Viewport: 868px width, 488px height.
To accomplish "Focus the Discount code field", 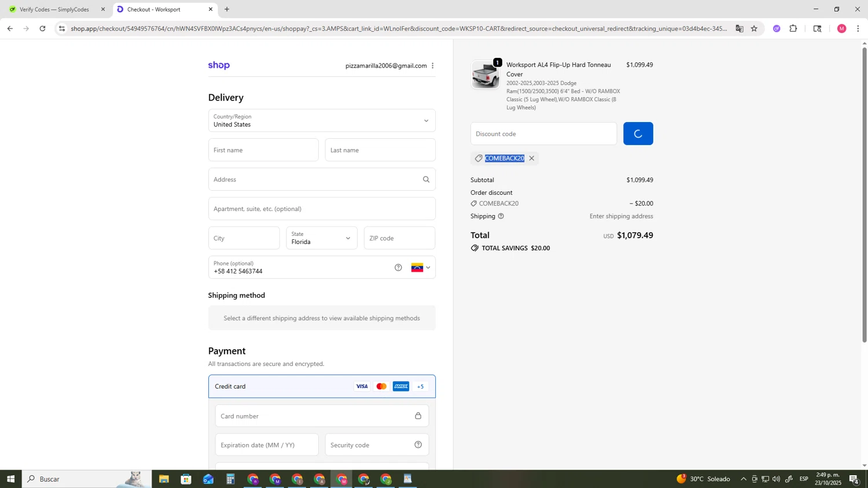I will [543, 134].
